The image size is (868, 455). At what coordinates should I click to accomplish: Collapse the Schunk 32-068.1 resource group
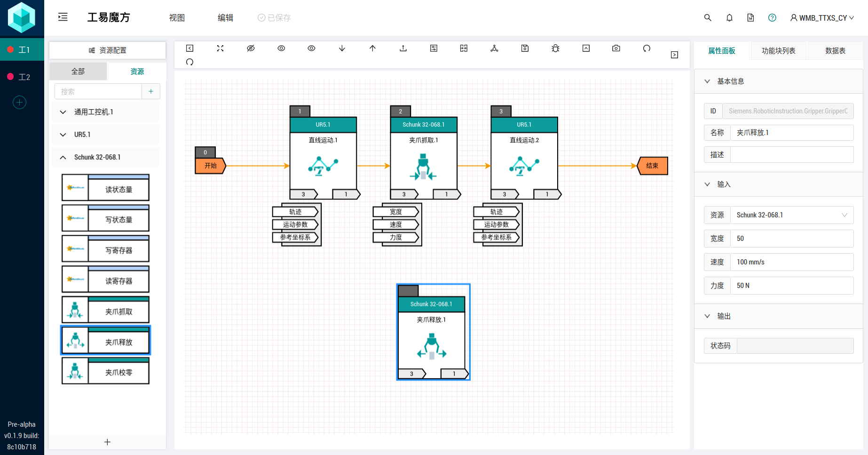[105, 157]
